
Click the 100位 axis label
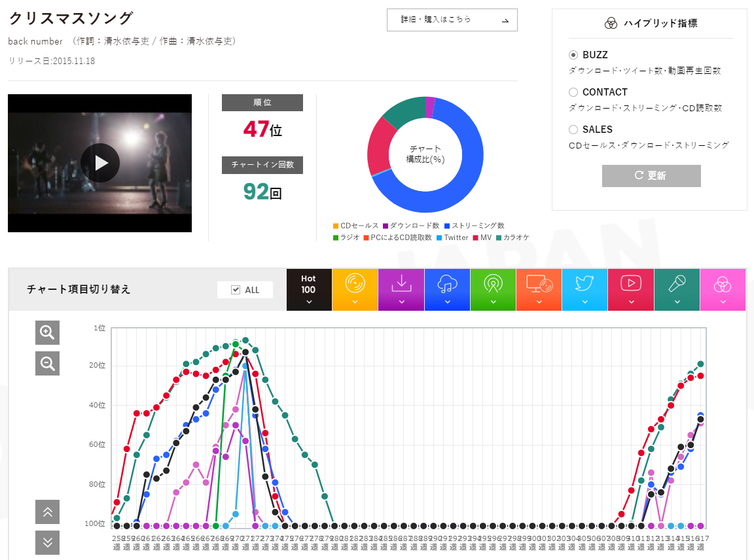(95, 523)
